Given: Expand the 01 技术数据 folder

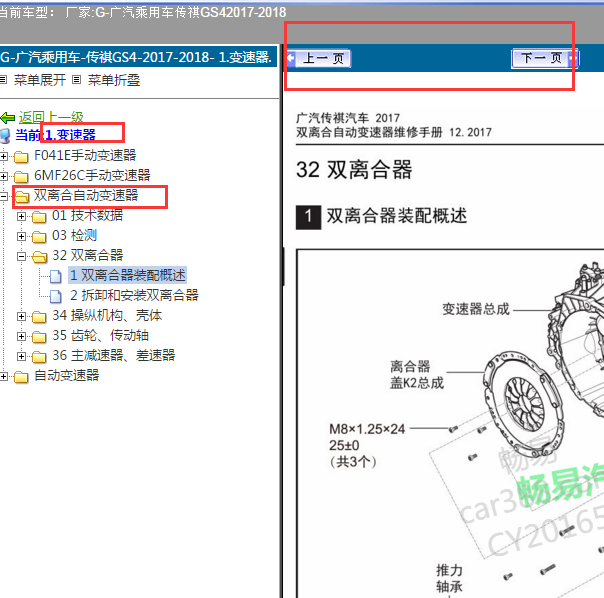Looking at the screenshot, I should (22, 217).
